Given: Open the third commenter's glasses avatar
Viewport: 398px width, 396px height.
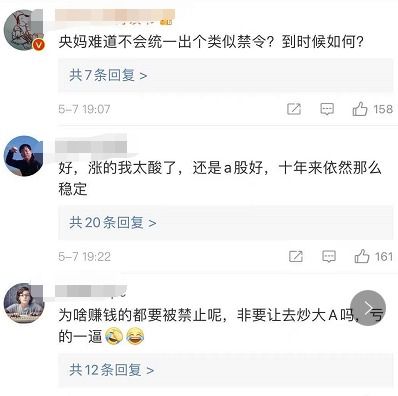Looking at the screenshot, I should click(24, 303).
